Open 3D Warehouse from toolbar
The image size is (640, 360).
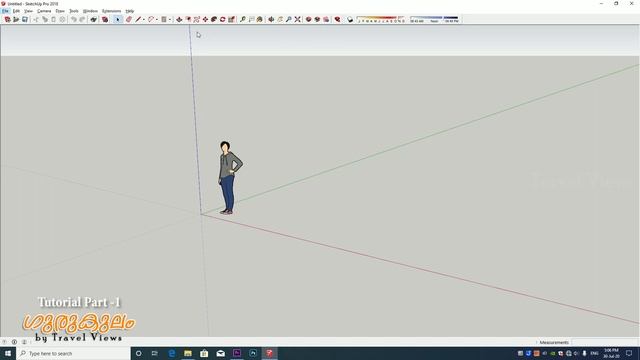click(309, 19)
